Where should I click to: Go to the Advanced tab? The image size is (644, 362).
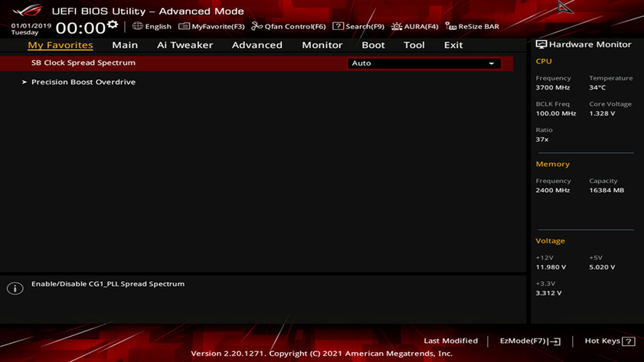[x=257, y=44]
